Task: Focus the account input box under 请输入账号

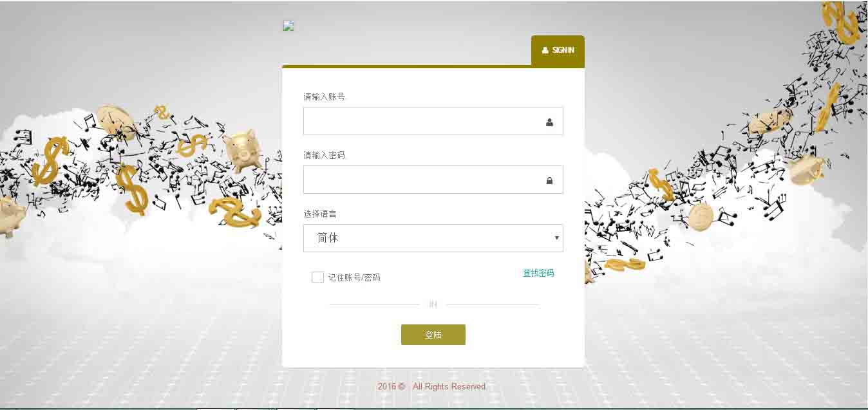Action: click(433, 121)
